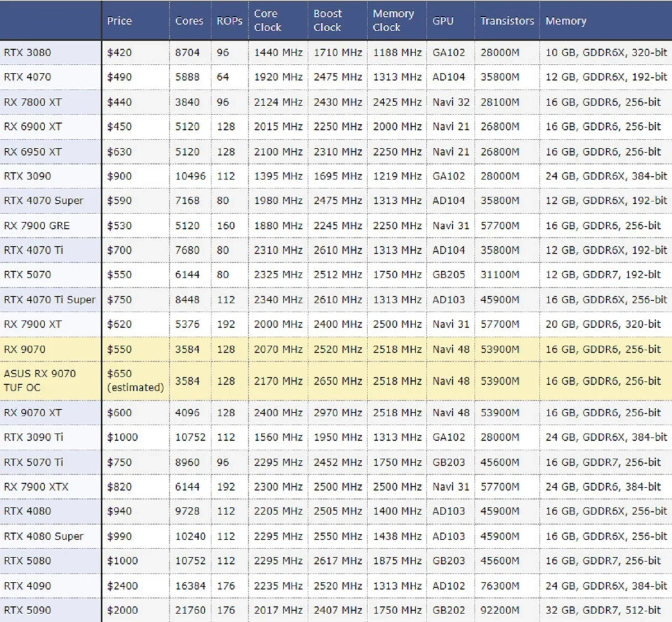Click the GB202 GPU cell
Image resolution: width=672 pixels, height=622 pixels.
pos(448,610)
